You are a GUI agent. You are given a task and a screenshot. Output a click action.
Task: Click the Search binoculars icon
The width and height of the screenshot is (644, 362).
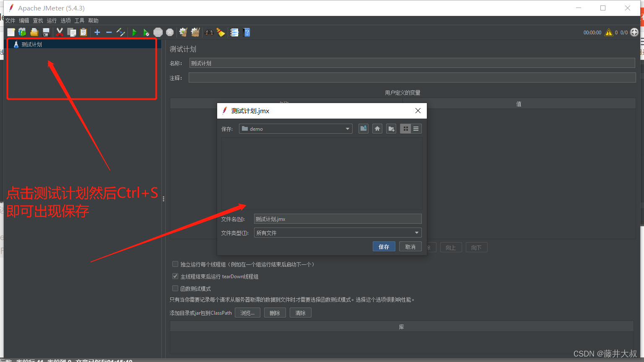[x=209, y=32]
